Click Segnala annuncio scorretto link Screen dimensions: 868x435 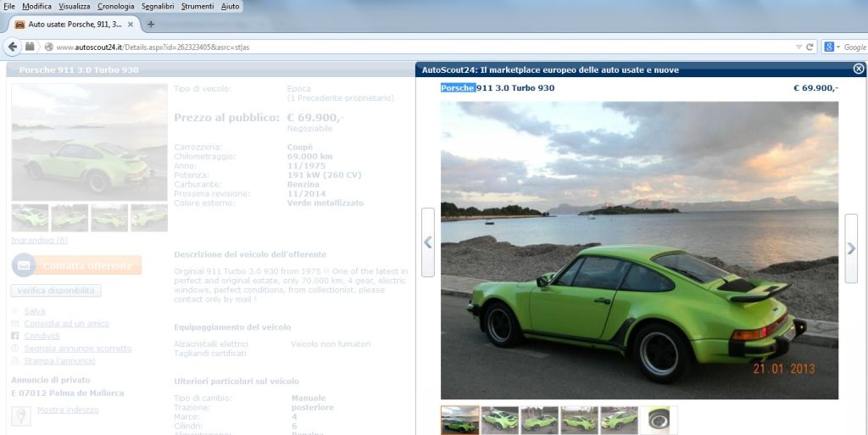(77, 349)
